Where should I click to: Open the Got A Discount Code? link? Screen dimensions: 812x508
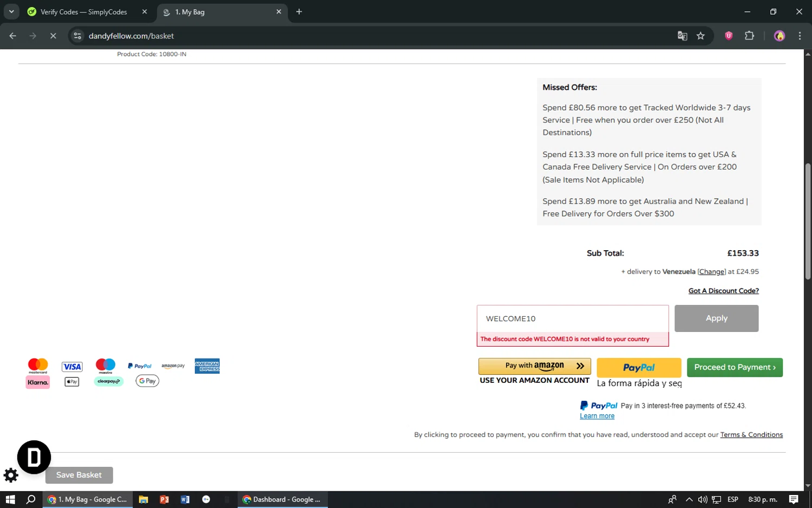pos(723,291)
